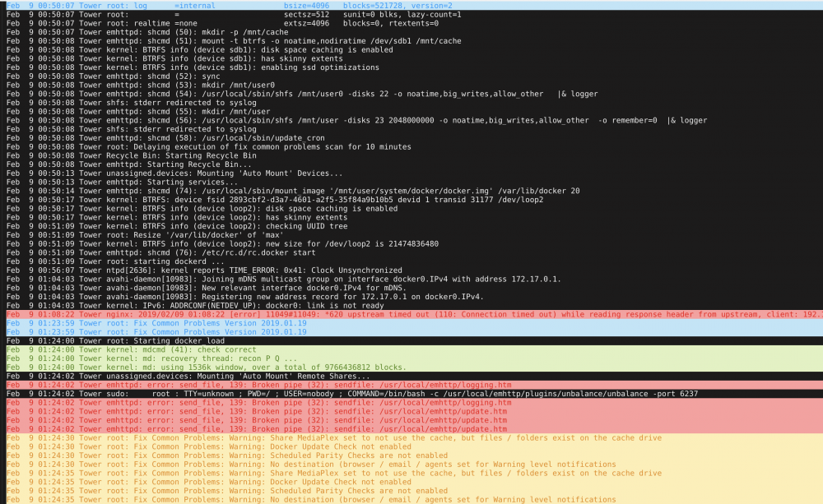Viewport: 823px width, 504px height.
Task: Click the 'starting dockerd ...' log line
Action: (115, 261)
